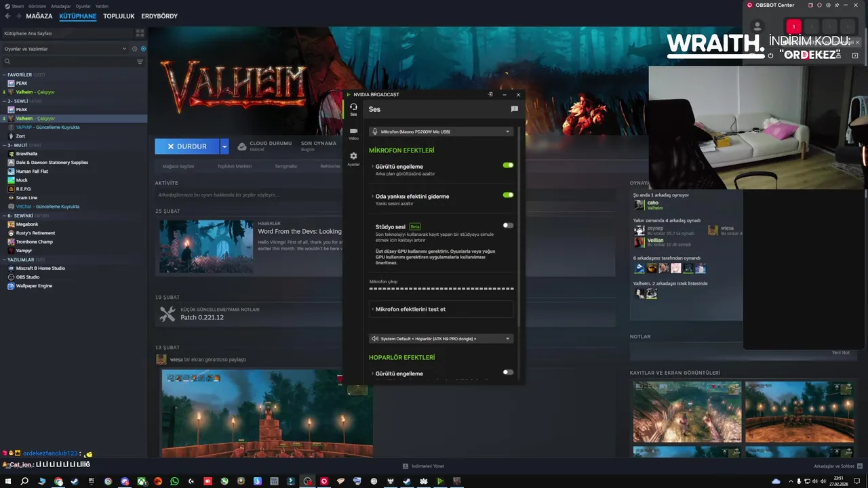Screen dimensions: 868x488
Task: Open wlesa's shared screenshot thumbnail
Action: tap(267, 413)
